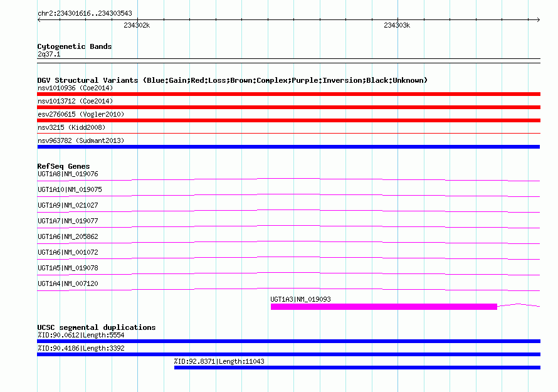Click the UGT1A10|NM_019075 gene label
Image resolution: width=558 pixels, height=392 pixels.
[70, 190]
